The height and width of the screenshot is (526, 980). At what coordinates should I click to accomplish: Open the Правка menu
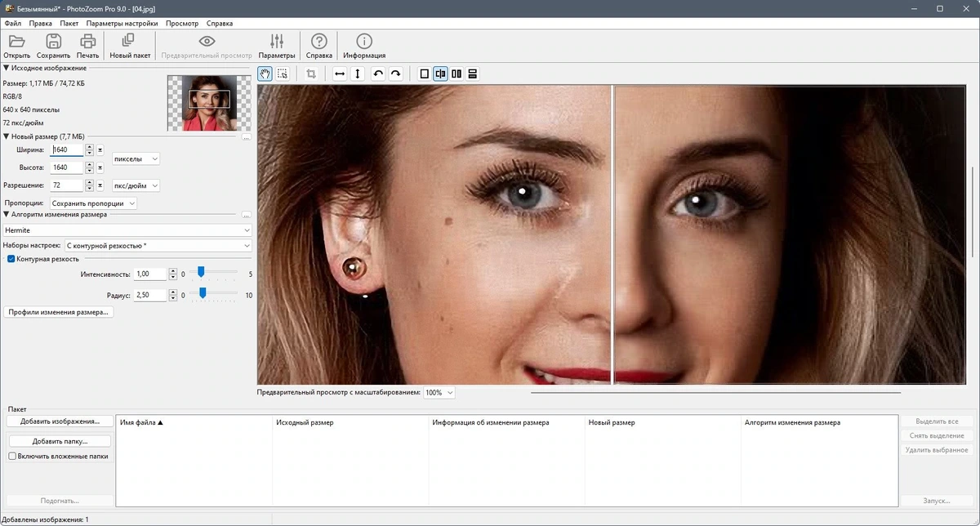point(40,24)
